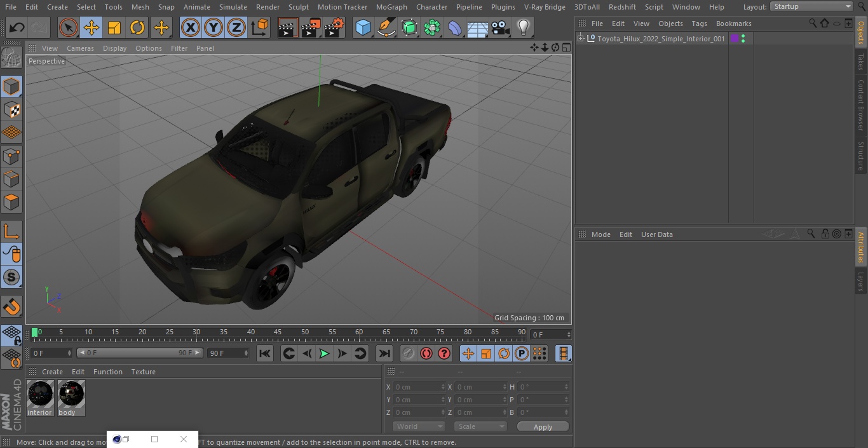
Task: Open the Content Browser side tab
Action: [x=861, y=105]
